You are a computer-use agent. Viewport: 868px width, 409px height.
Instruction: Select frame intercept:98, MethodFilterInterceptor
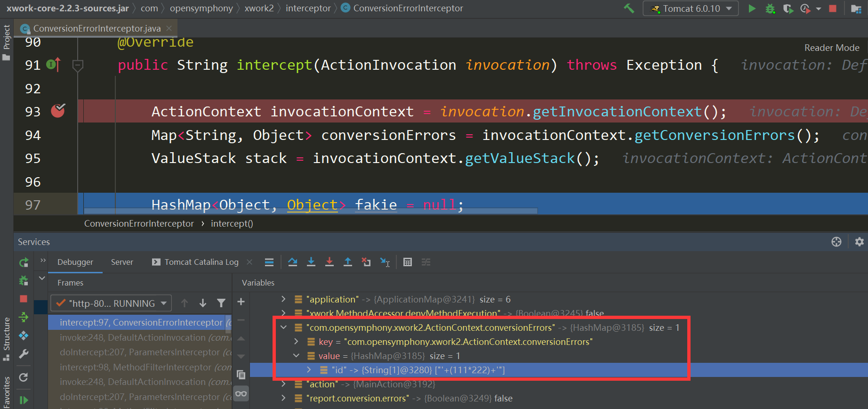[140, 367]
